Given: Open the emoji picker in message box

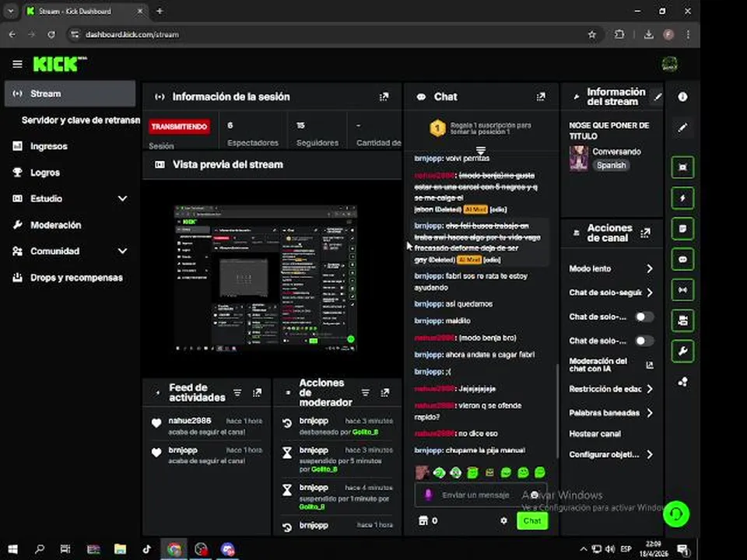Looking at the screenshot, I should point(535,495).
